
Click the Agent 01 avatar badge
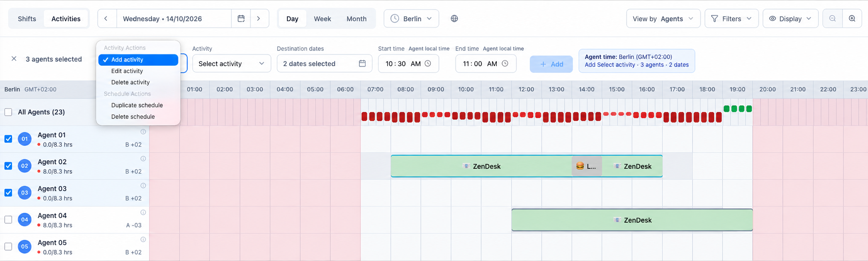[x=25, y=139]
